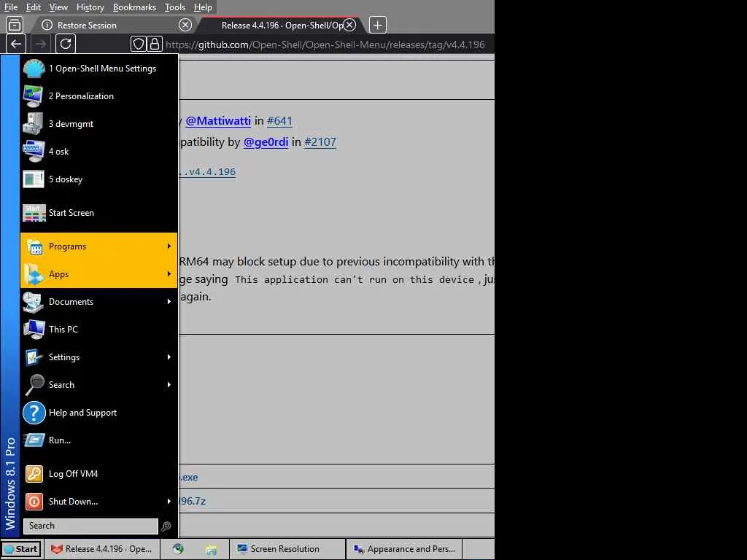Viewport: 747px width, 560px height.
Task: Click the Documents icon in start menu
Action: point(34,302)
